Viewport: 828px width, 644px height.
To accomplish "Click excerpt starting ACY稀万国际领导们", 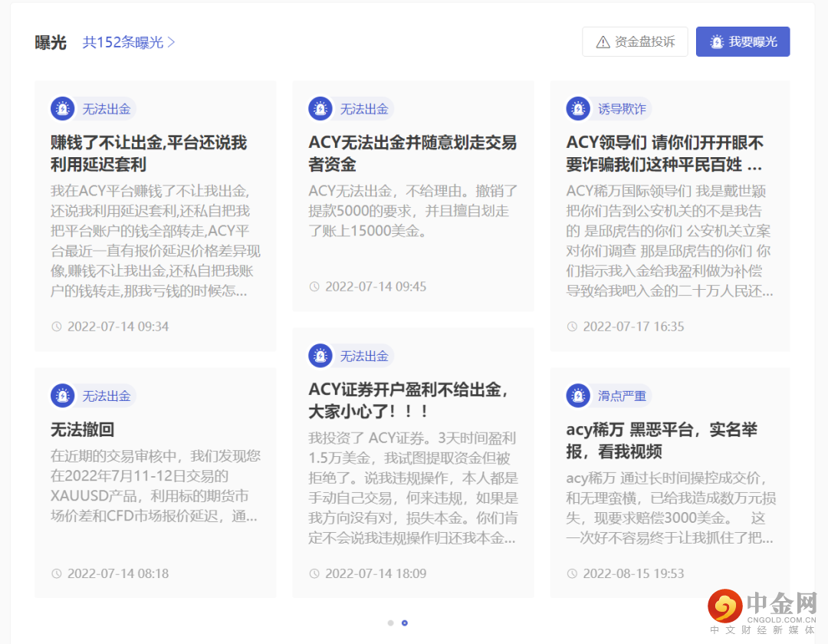I will pos(670,242).
